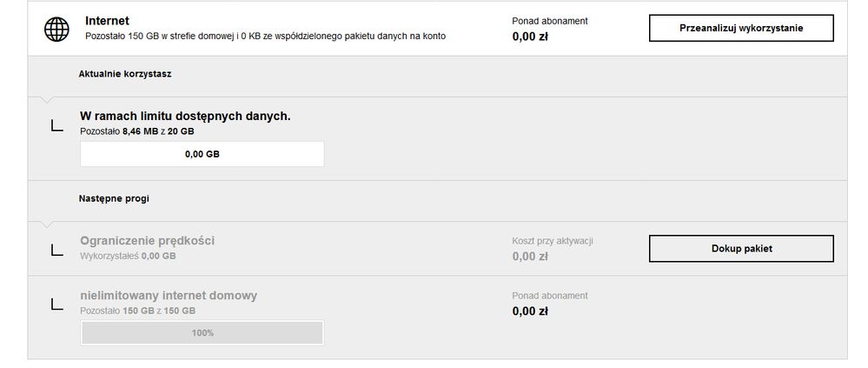This screenshot has width=868, height=368.
Task: Click W ramach limitu dostępnych danych heading
Action: (x=185, y=116)
